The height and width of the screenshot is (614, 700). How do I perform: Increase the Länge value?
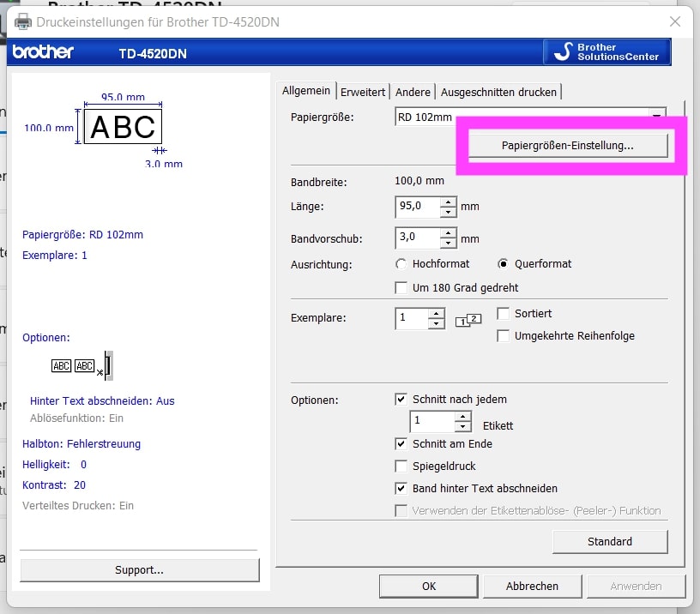448,202
